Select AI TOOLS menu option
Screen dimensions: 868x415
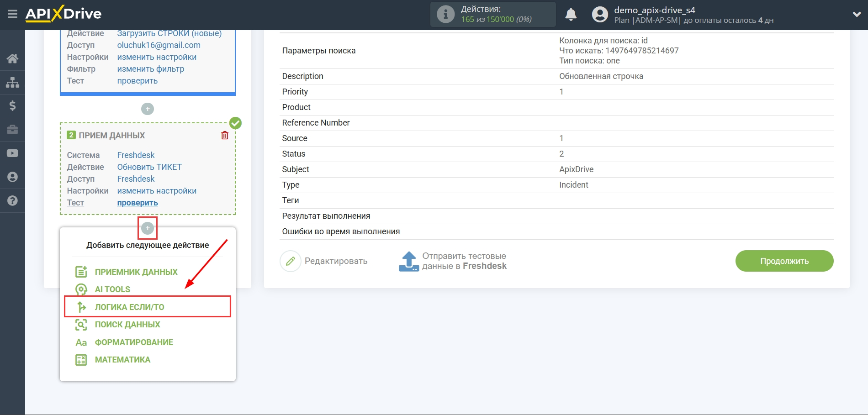coord(112,289)
